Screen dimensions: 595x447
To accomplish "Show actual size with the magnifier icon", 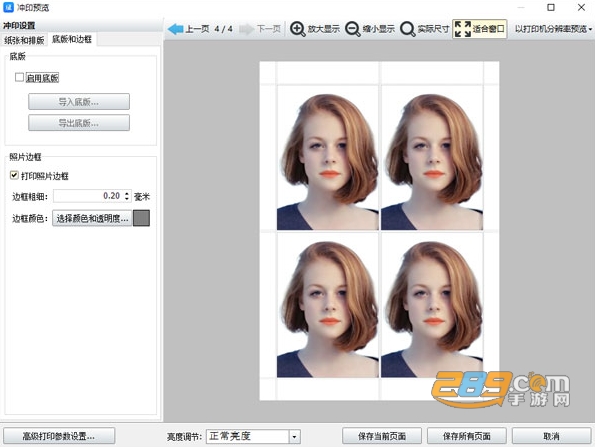I will pos(408,29).
